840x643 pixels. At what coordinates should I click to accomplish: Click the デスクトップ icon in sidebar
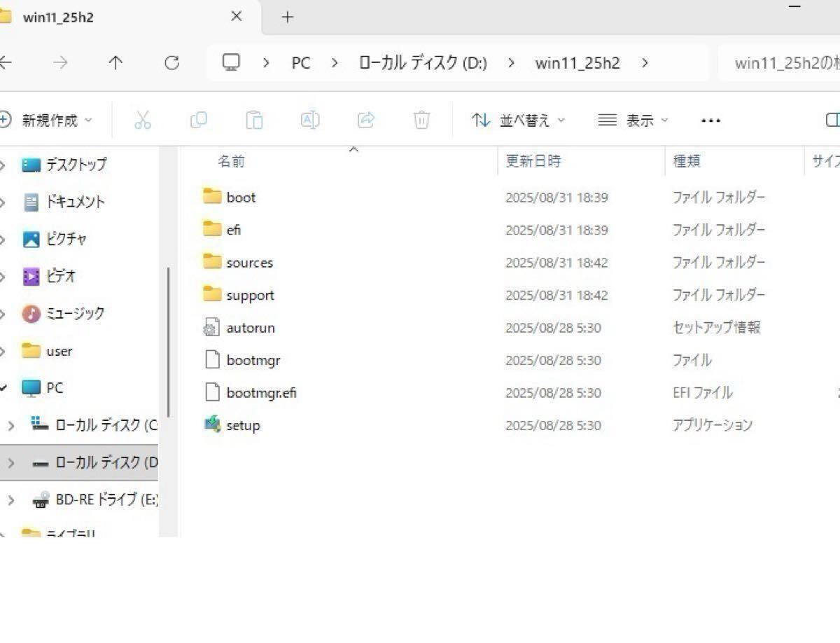pyautogui.click(x=31, y=165)
